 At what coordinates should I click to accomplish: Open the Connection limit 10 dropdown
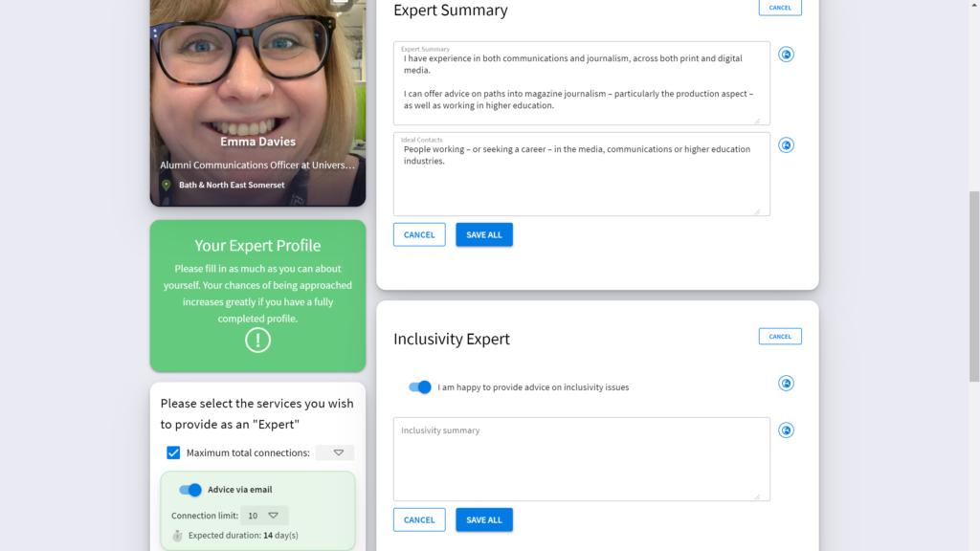(264, 516)
